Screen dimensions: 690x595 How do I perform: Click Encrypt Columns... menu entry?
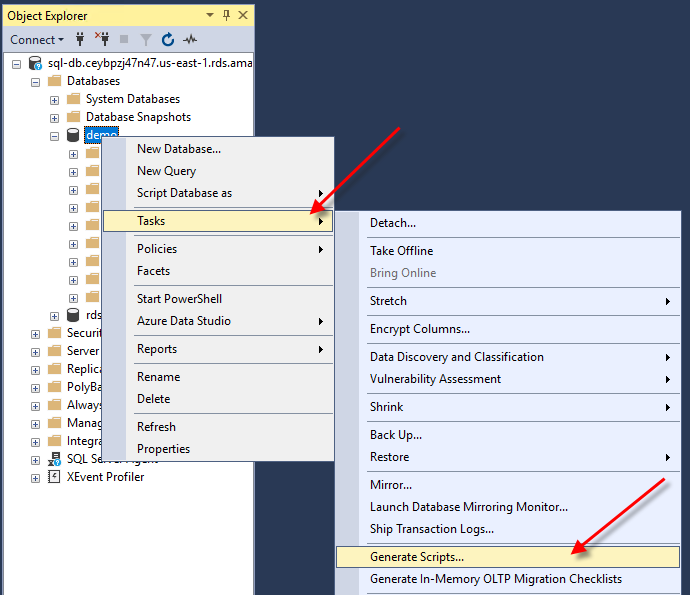(x=419, y=329)
